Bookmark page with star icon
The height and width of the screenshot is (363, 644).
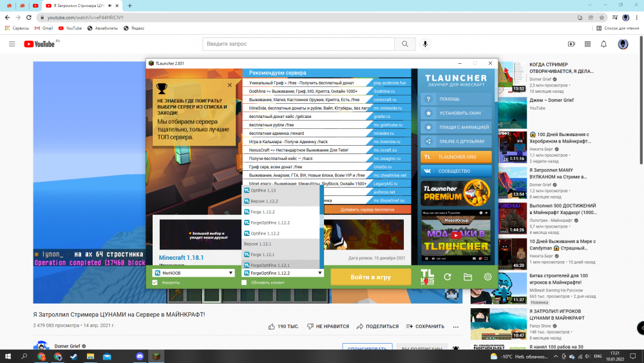click(x=601, y=17)
